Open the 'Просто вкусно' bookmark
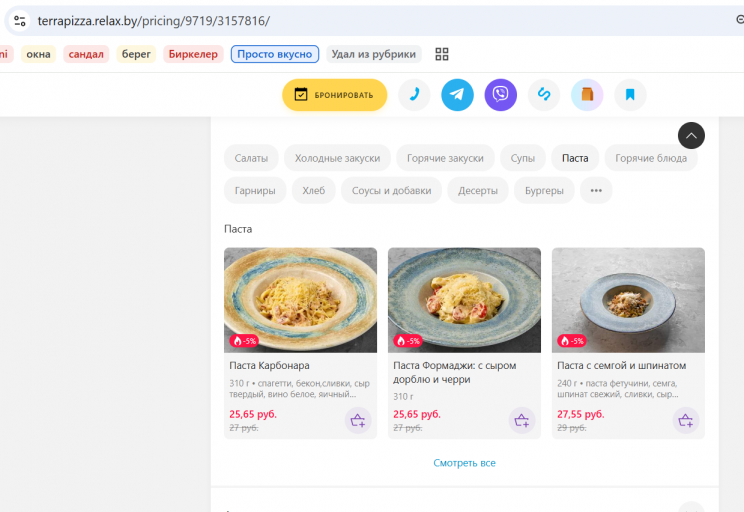The image size is (744, 512). pyautogui.click(x=275, y=54)
